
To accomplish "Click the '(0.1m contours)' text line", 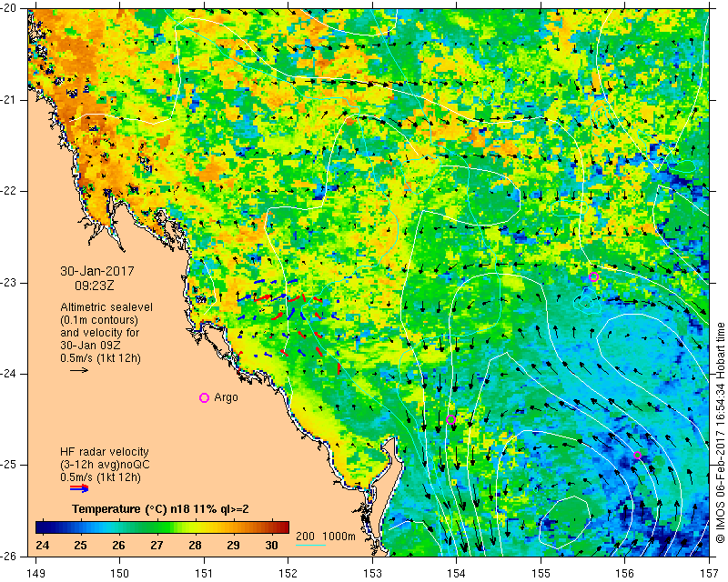I will (x=99, y=320).
